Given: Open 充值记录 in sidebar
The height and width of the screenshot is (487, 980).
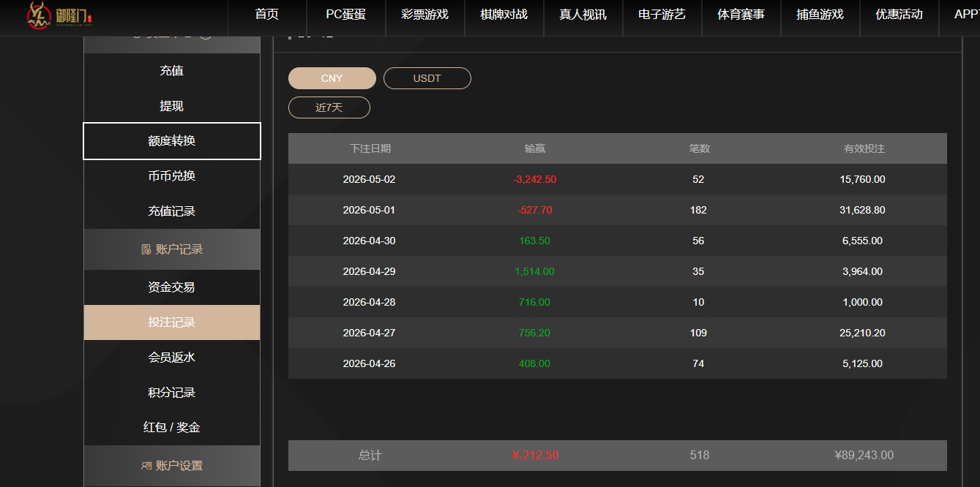Looking at the screenshot, I should (x=172, y=211).
